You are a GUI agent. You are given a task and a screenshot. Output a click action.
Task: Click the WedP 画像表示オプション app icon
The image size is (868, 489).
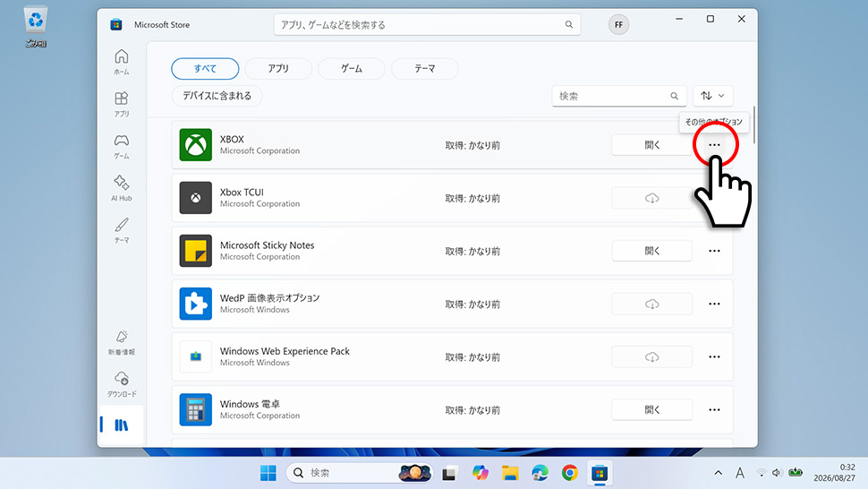coord(195,304)
